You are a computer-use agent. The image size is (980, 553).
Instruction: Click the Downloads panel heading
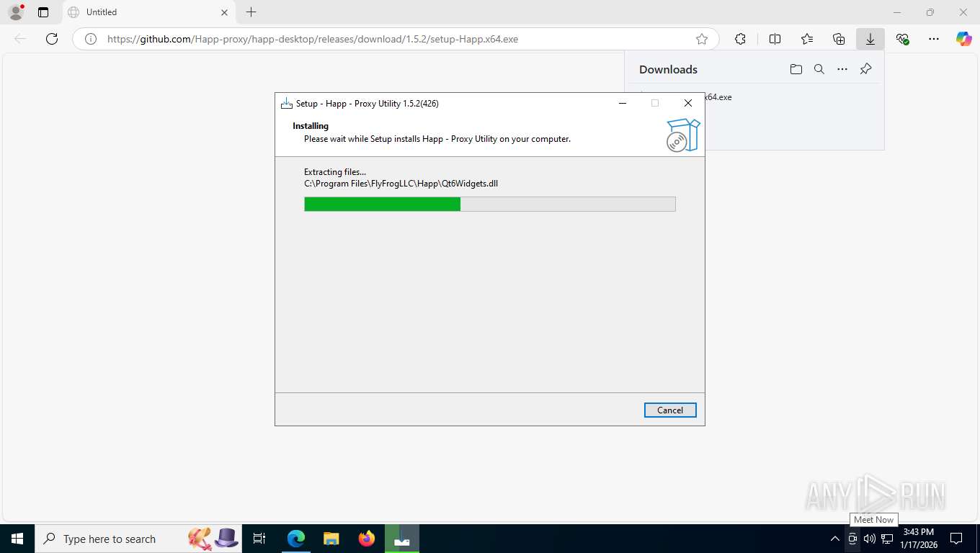click(668, 69)
